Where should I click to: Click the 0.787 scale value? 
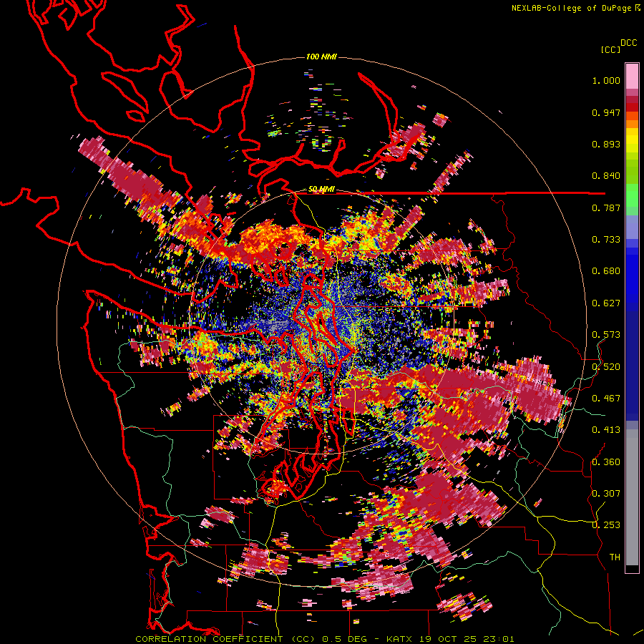(606, 208)
